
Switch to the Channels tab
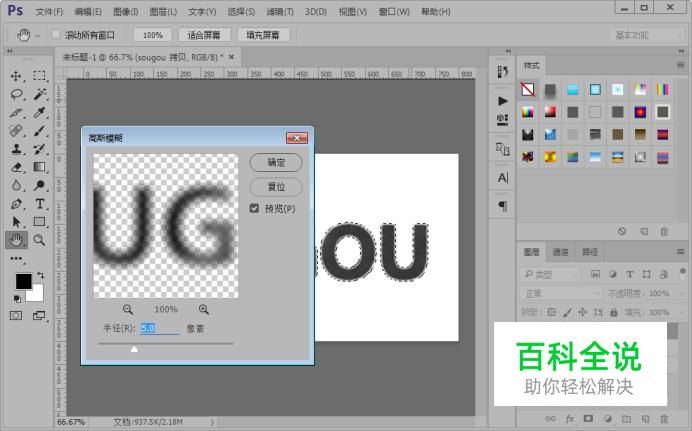[560, 252]
